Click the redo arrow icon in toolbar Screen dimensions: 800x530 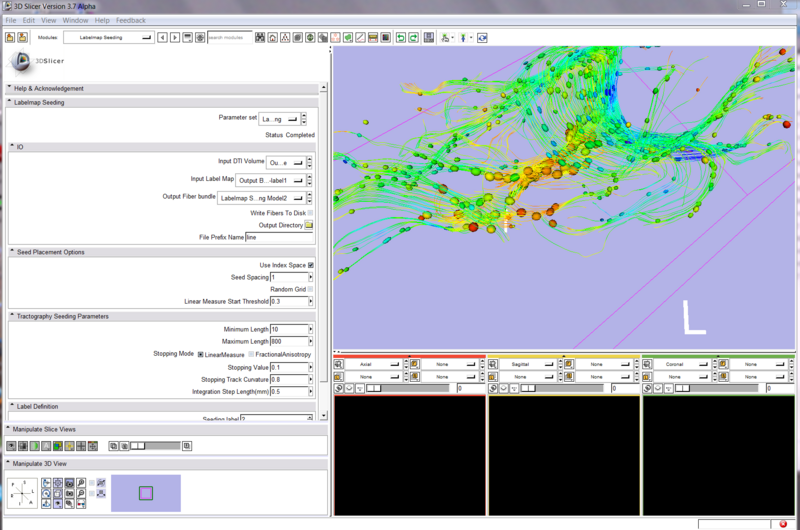point(414,37)
